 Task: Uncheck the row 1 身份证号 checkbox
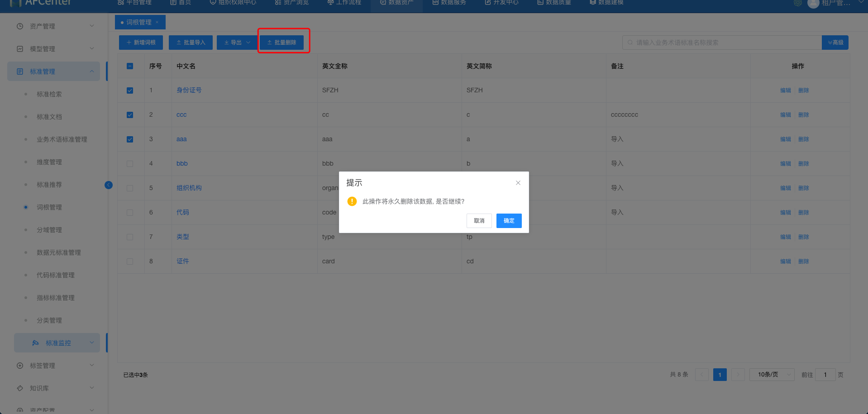[130, 90]
